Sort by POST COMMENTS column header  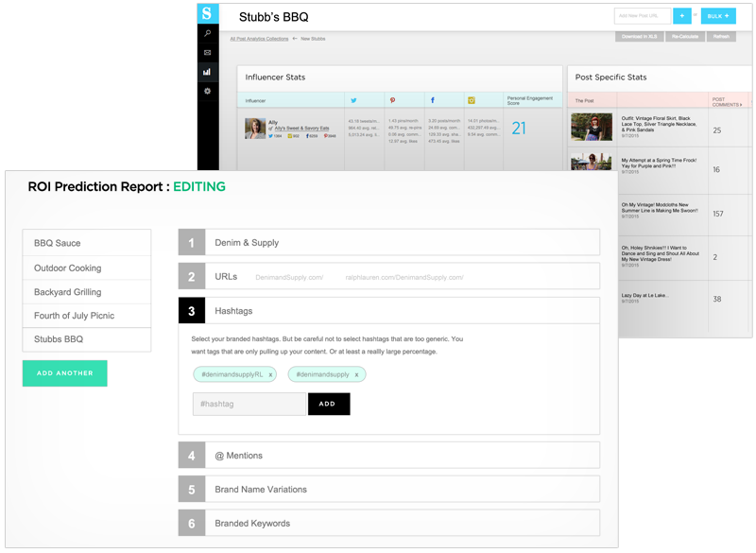726,102
